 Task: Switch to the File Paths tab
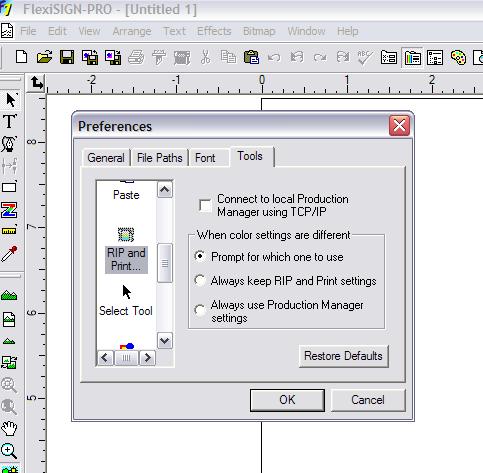click(160, 158)
